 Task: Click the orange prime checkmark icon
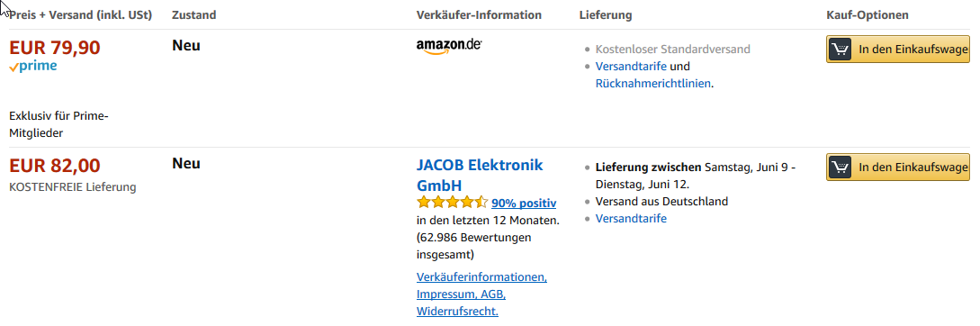(13, 68)
